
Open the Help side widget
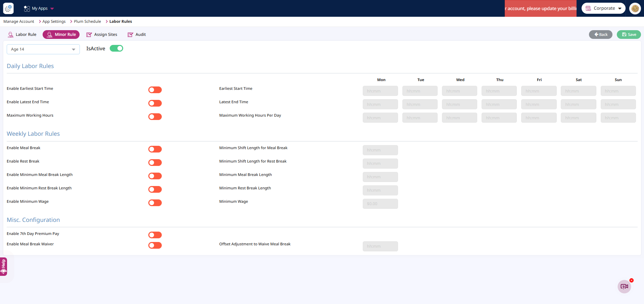(3, 266)
